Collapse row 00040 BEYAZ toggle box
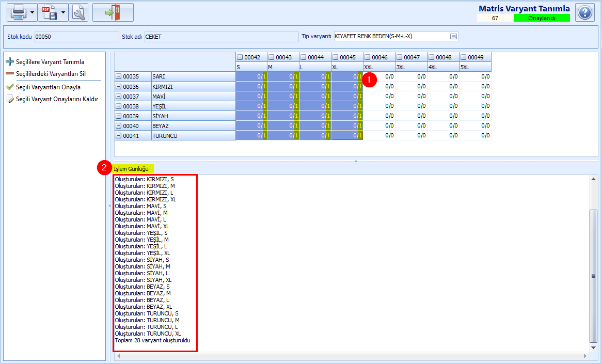This screenshot has height=364, width=602. click(x=119, y=126)
